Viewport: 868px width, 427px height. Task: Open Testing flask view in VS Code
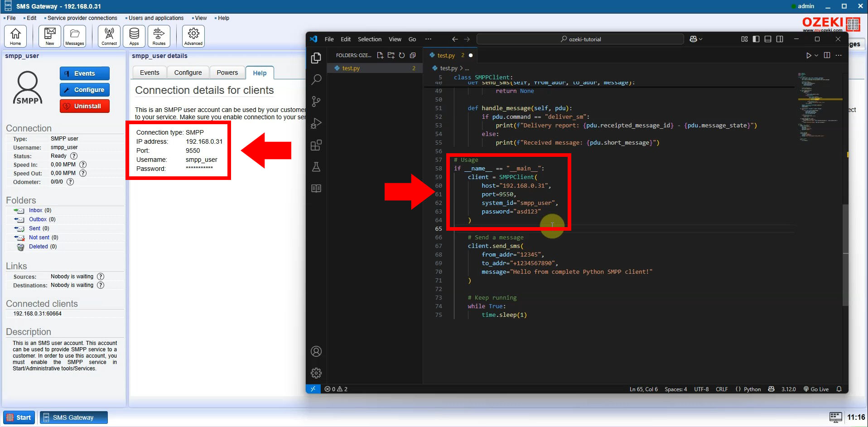point(316,167)
